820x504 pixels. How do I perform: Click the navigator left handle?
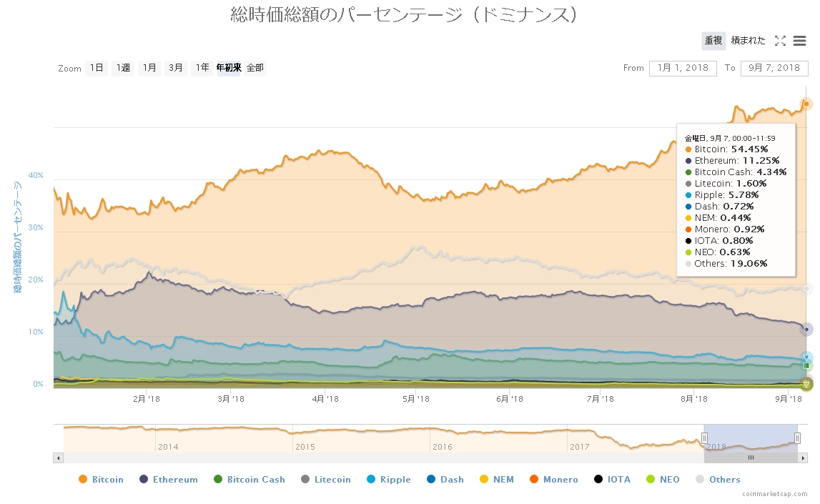point(704,438)
